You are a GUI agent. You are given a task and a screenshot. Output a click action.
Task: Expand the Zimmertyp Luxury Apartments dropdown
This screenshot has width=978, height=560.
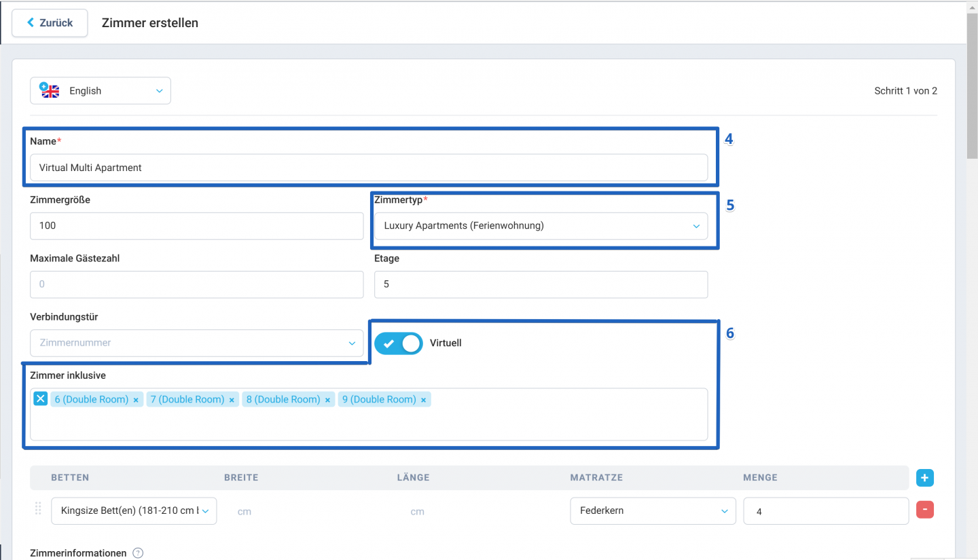541,226
